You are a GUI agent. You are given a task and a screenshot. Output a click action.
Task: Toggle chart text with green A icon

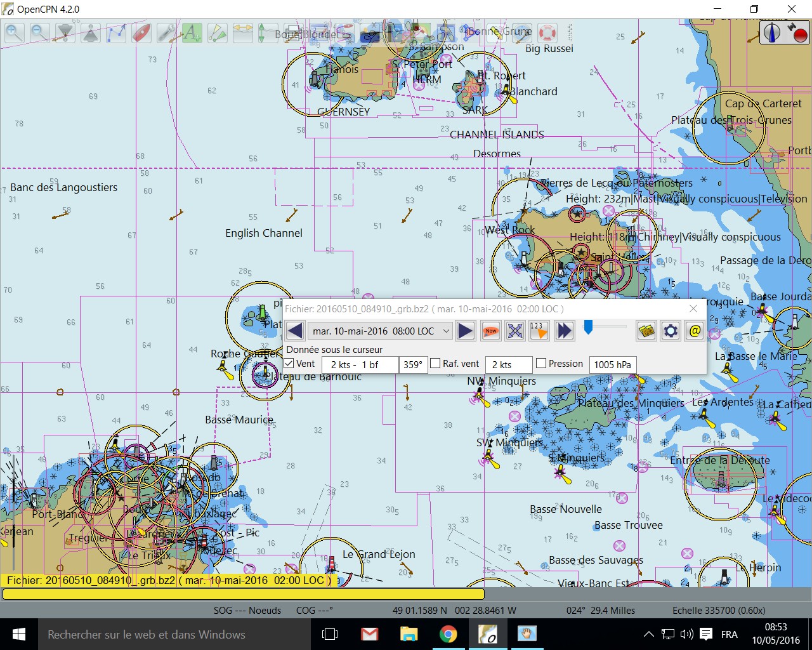192,32
